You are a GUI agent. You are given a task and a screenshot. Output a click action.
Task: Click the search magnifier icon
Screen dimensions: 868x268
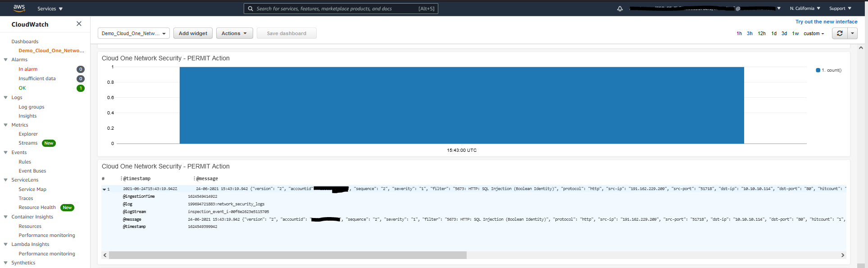point(250,9)
